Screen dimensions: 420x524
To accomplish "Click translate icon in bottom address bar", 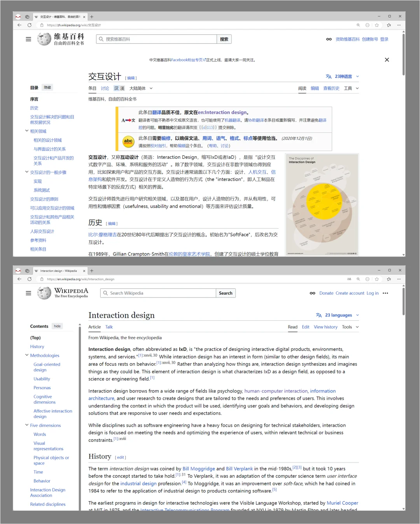I will pyautogui.click(x=349, y=279).
